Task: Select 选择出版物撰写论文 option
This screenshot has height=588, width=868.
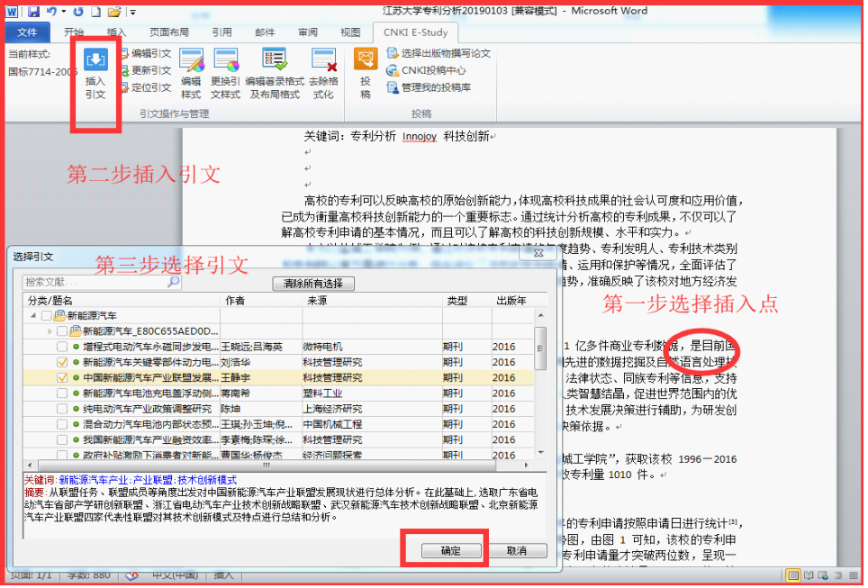Action: tap(439, 54)
